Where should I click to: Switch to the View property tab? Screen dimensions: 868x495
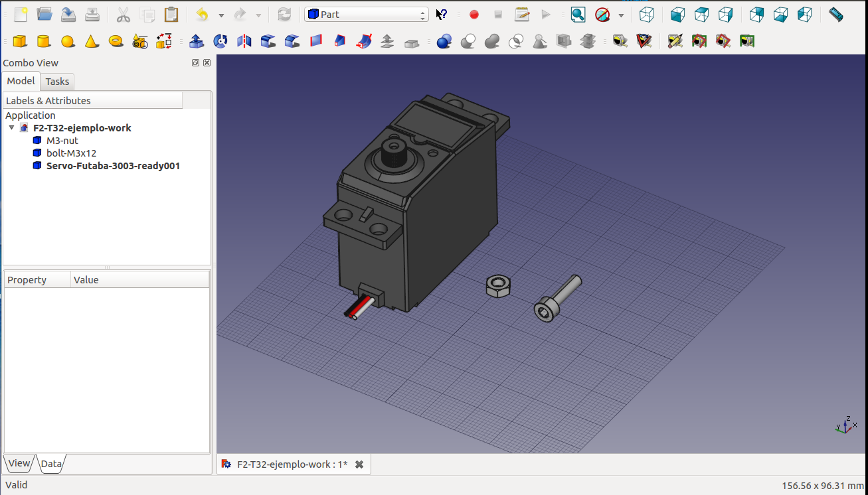point(19,464)
